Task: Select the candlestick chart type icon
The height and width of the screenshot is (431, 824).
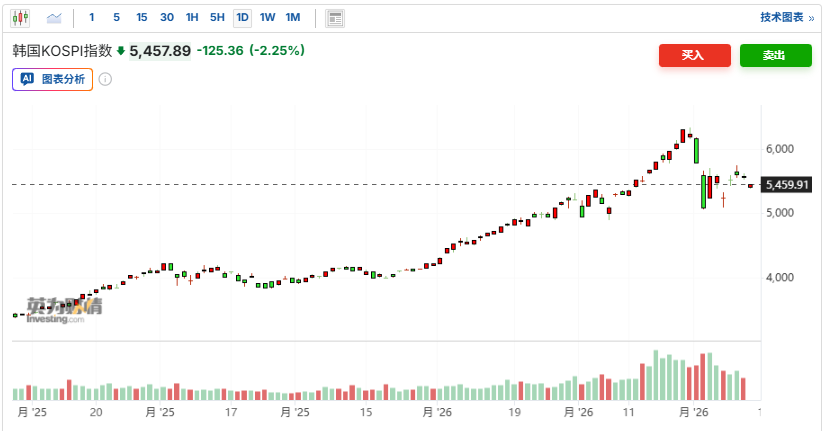Action: pos(22,18)
